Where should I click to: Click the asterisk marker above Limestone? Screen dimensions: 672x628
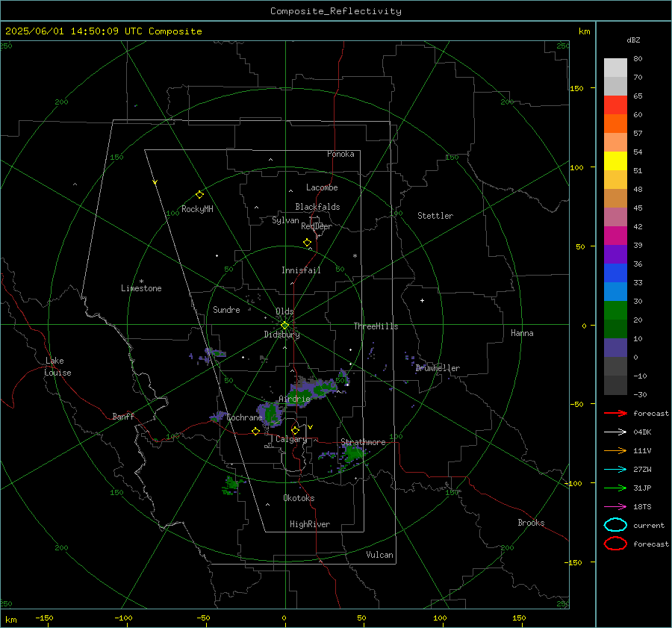(x=141, y=282)
